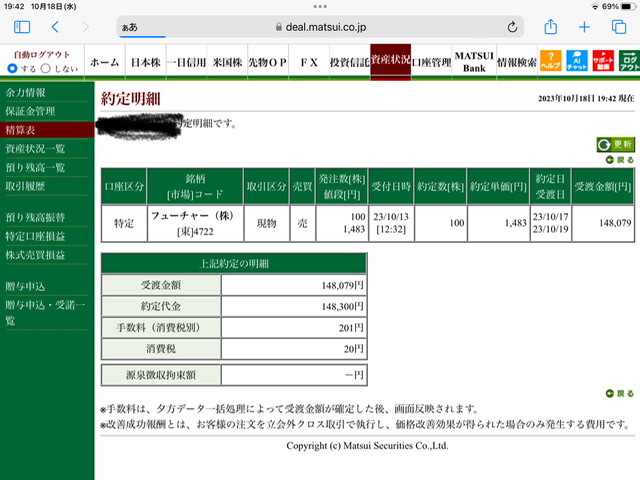The height and width of the screenshot is (480, 640).
Task: Click the upper 戻る link
Action: pos(620,160)
